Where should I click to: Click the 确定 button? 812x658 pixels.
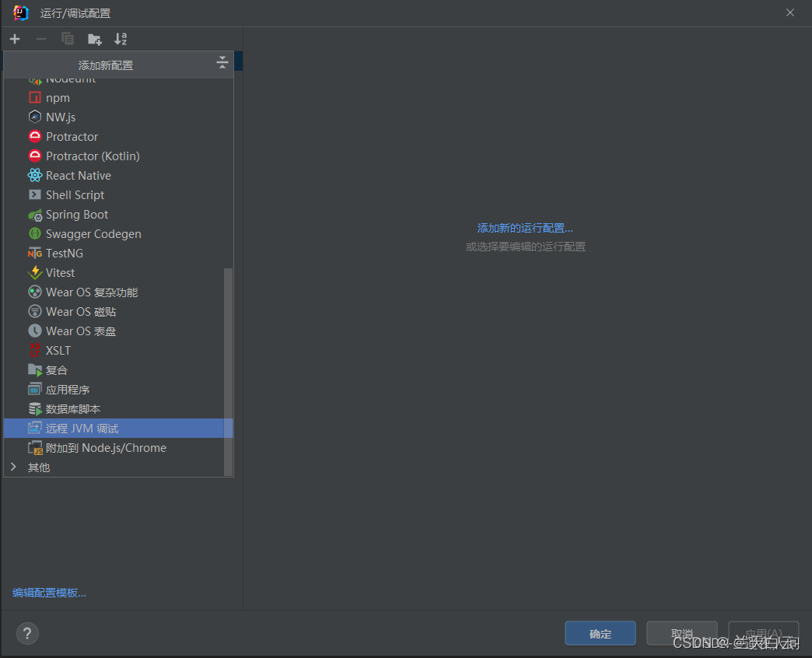(600, 633)
